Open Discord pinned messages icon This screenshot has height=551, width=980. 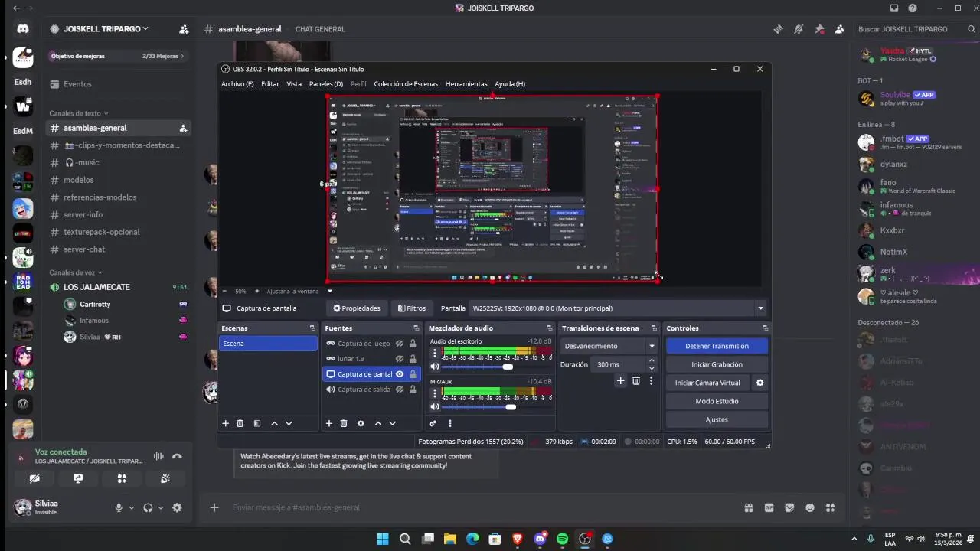click(819, 29)
